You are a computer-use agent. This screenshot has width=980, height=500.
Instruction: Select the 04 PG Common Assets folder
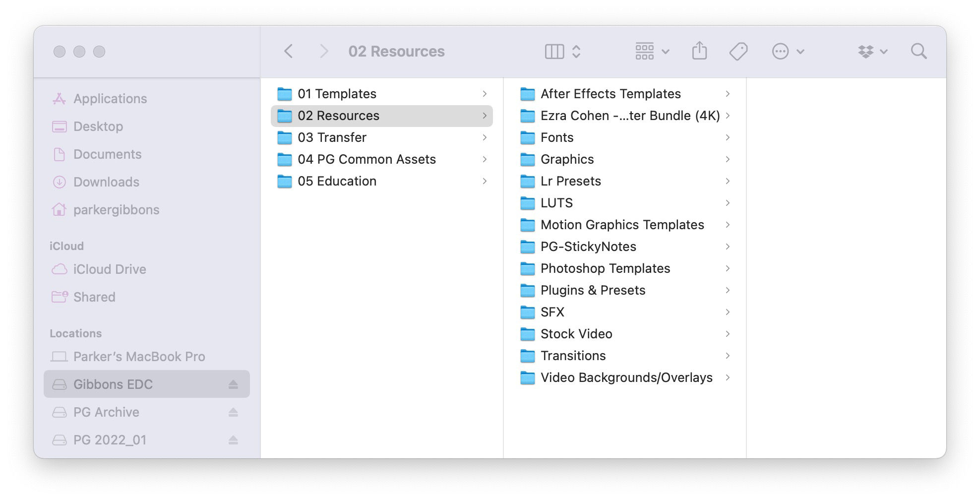click(382, 159)
